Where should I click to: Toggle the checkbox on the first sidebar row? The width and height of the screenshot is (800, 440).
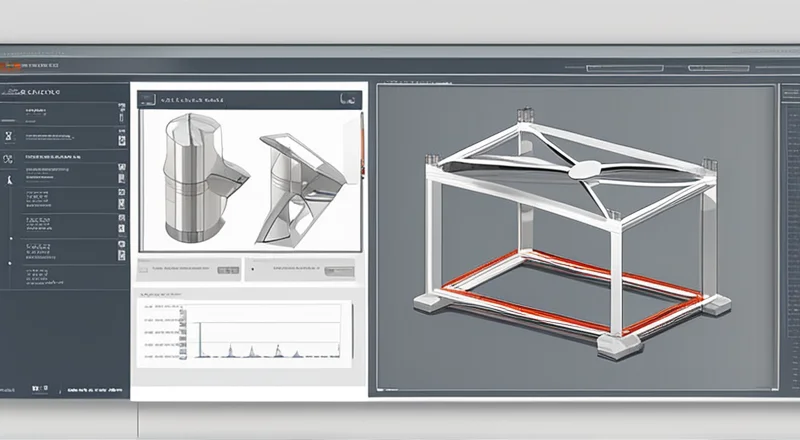click(x=121, y=113)
